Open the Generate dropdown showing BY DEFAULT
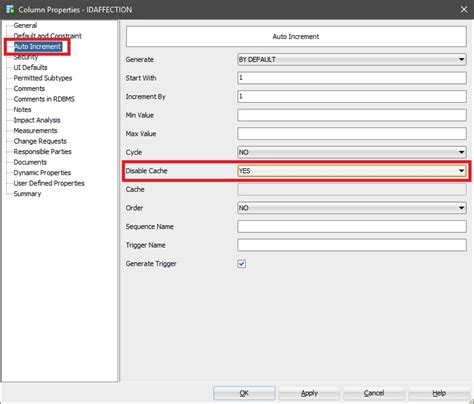This screenshot has width=474, height=404. [352, 60]
